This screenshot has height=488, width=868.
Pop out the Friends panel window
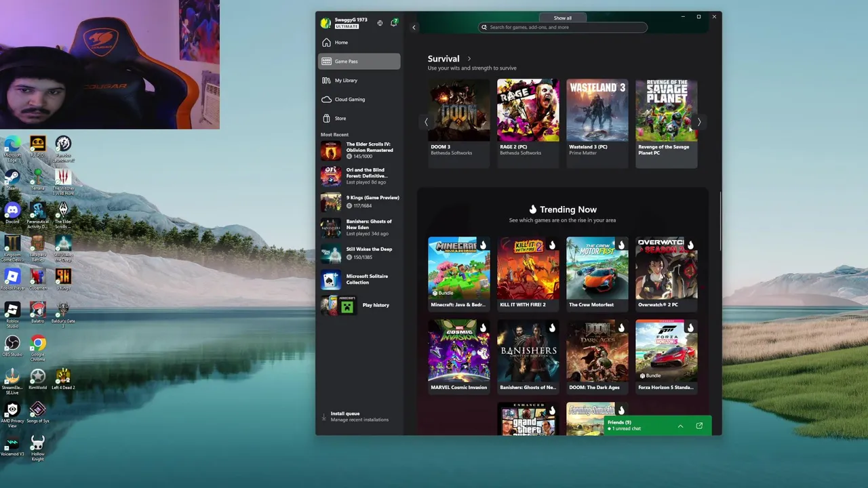click(699, 426)
